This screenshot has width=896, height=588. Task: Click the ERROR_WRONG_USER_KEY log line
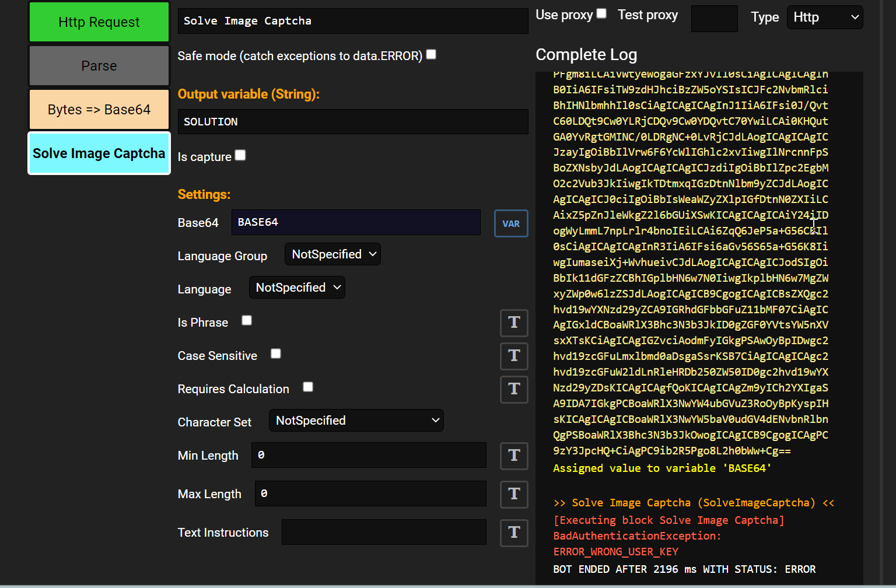(616, 552)
